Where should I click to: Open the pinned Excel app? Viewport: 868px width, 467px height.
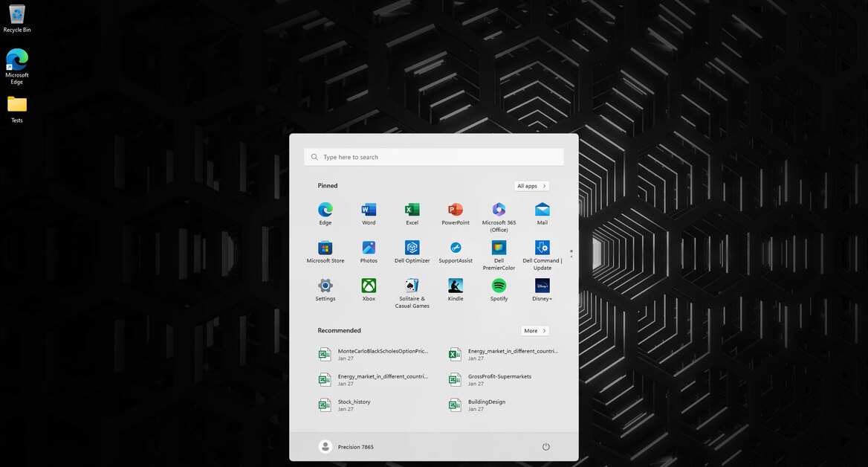click(x=412, y=214)
